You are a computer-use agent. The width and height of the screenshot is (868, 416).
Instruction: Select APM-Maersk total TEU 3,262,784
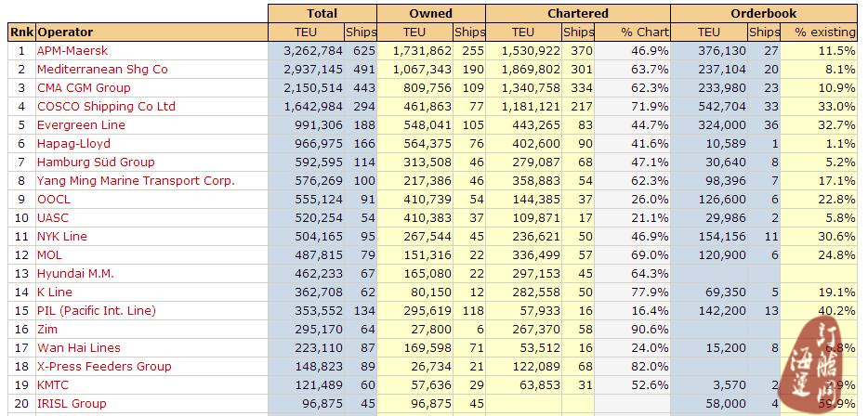(313, 51)
